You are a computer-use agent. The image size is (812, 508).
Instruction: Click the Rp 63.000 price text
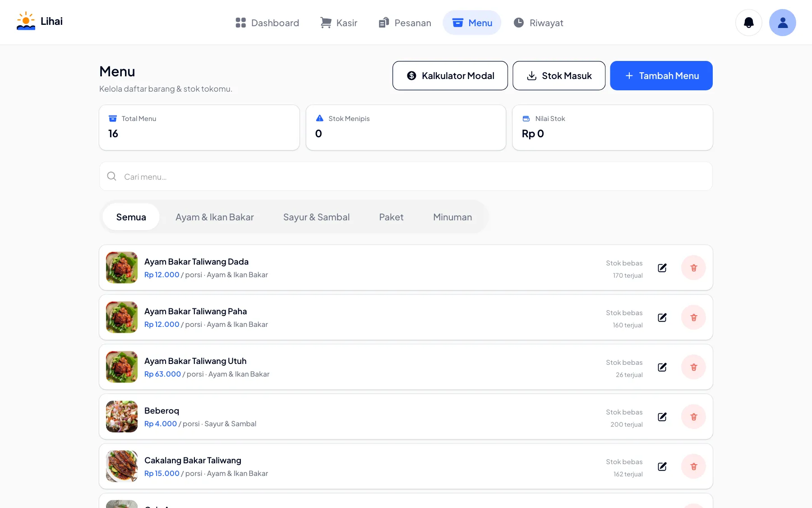click(x=162, y=374)
